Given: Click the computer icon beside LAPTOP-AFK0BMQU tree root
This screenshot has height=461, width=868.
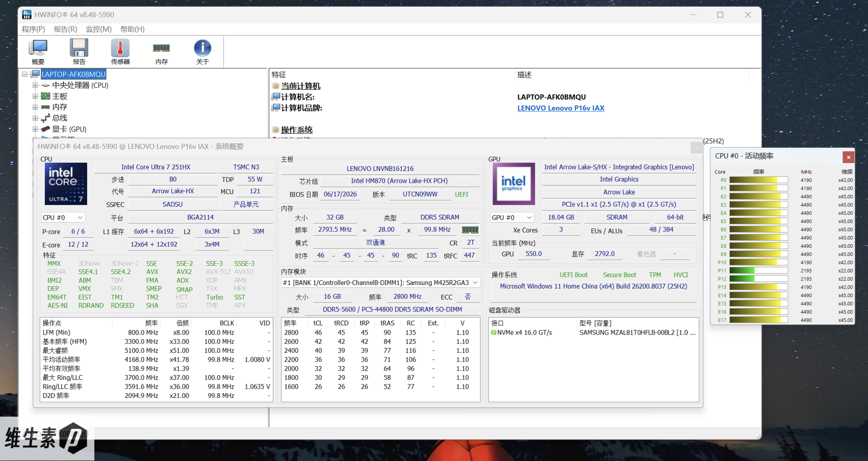Looking at the screenshot, I should coord(36,74).
